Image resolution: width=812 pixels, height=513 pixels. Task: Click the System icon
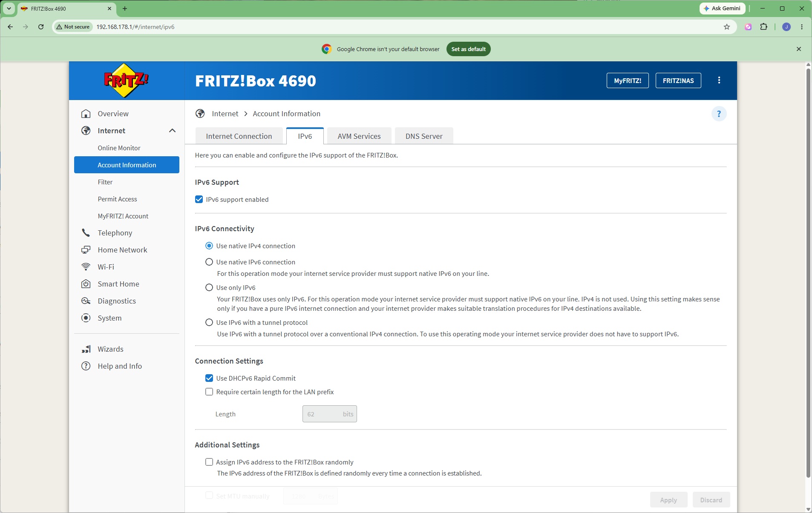(86, 318)
